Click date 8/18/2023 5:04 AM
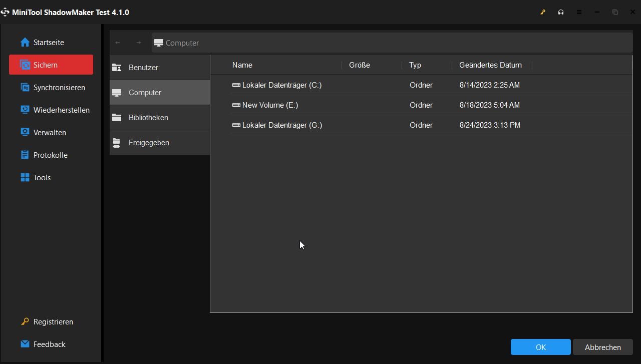The height and width of the screenshot is (364, 641). pos(490,105)
